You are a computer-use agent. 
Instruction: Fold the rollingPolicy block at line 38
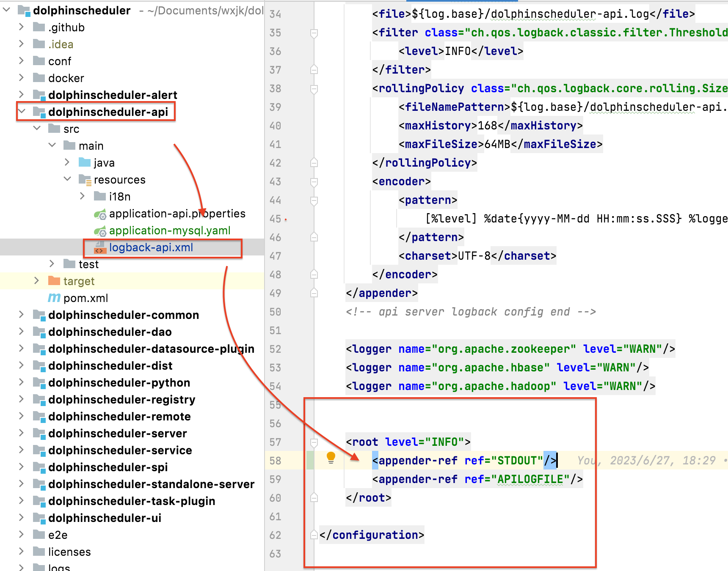click(x=314, y=89)
